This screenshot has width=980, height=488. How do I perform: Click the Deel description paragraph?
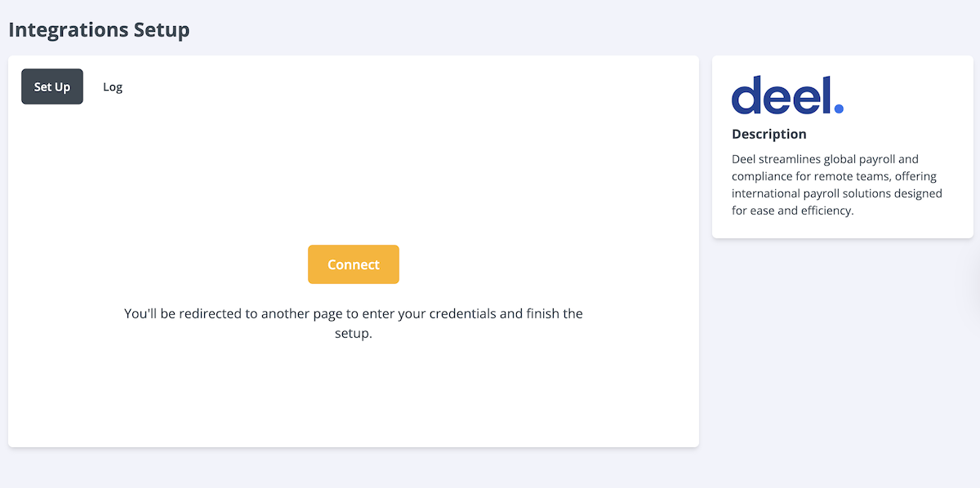click(x=837, y=184)
